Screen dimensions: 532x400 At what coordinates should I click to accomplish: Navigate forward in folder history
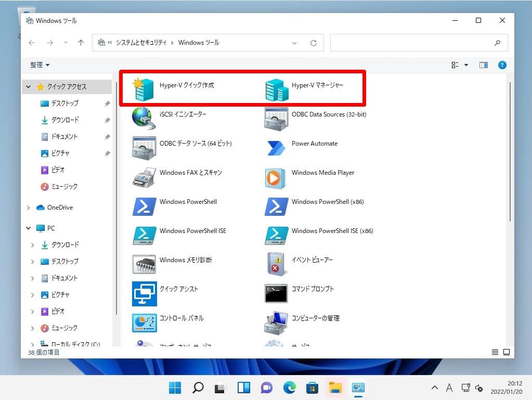click(50, 43)
